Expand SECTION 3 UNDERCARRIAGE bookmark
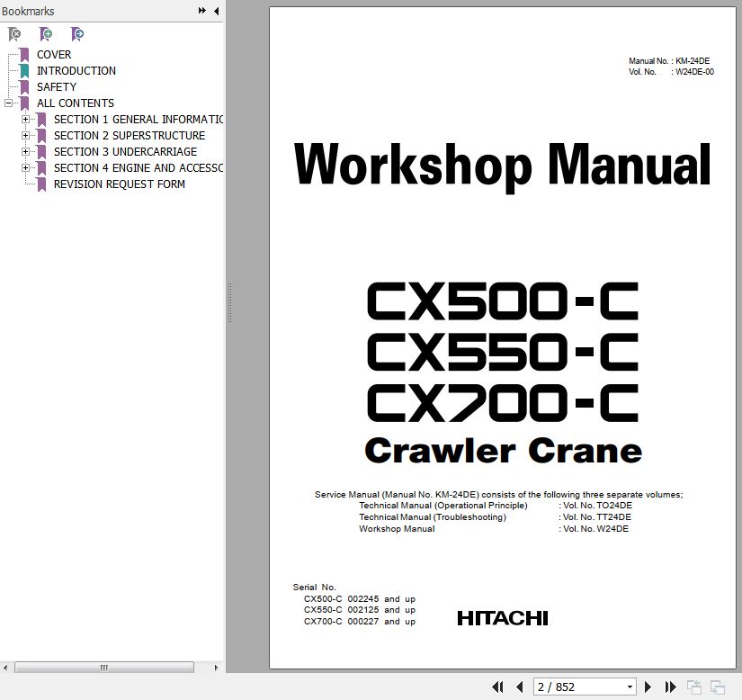Screen dimensions: 742x700 coord(26,152)
